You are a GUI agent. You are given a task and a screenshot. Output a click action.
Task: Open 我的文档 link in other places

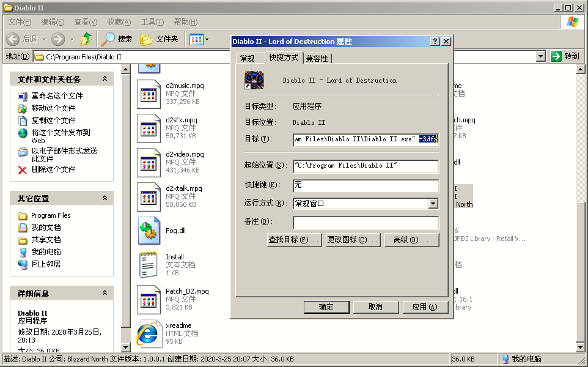point(46,228)
